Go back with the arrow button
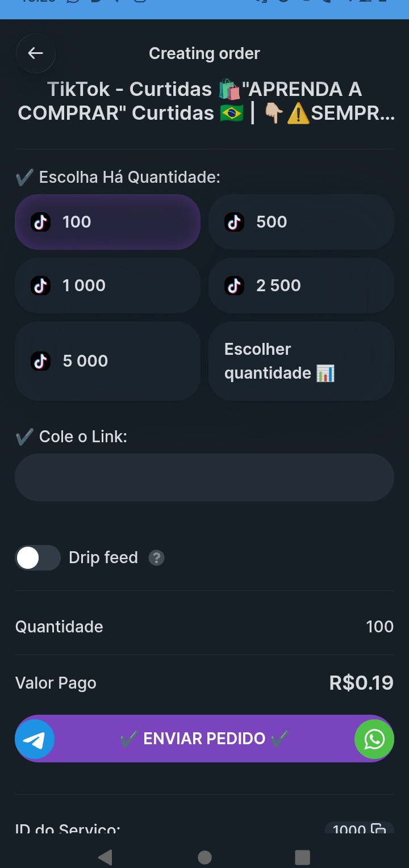The height and width of the screenshot is (868, 409). pos(36,53)
